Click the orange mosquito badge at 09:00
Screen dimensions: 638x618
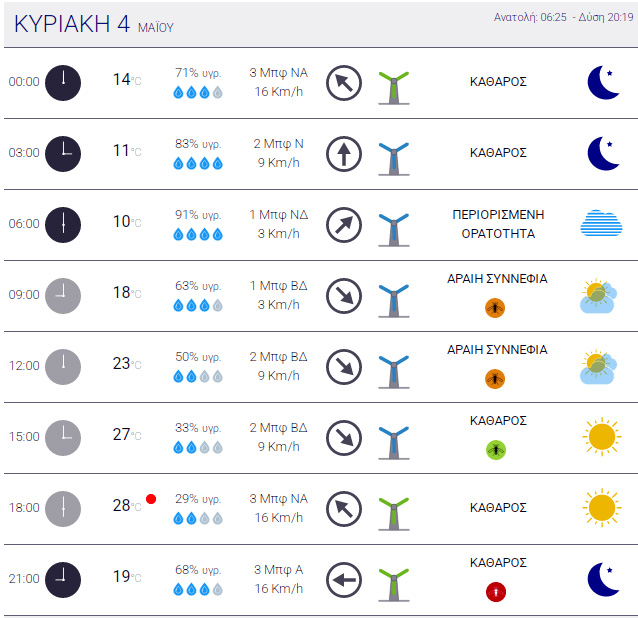495,308
